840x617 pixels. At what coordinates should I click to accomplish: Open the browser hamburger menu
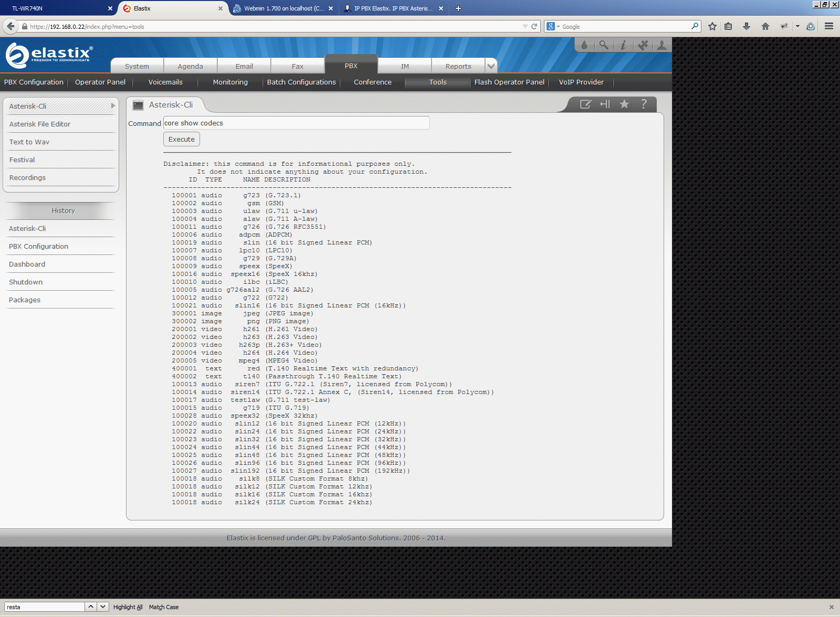(x=829, y=26)
